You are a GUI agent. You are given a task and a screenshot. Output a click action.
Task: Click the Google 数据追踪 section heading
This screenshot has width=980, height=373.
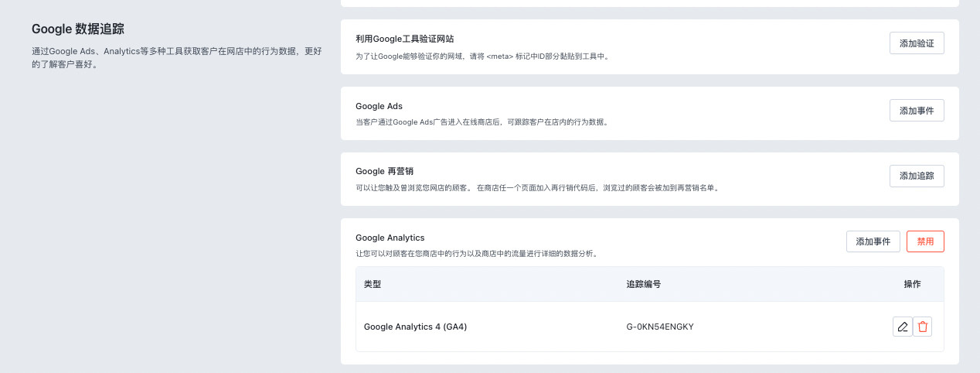(x=78, y=29)
